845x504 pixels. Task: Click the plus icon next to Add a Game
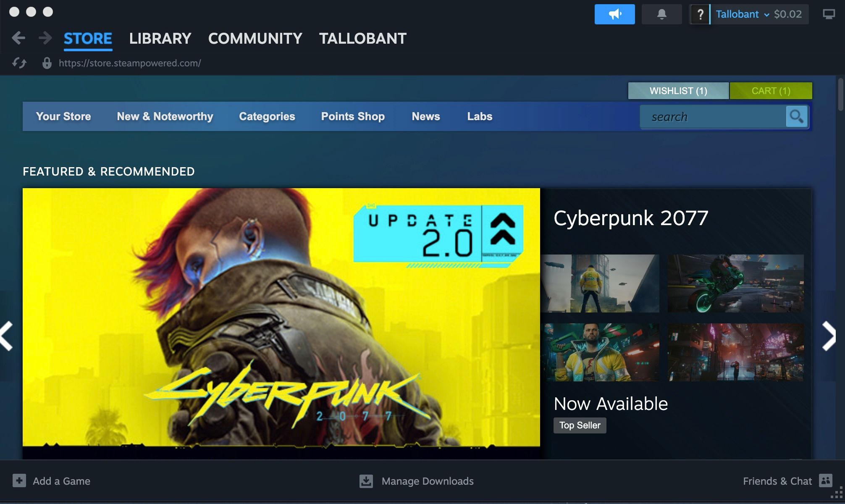click(18, 481)
